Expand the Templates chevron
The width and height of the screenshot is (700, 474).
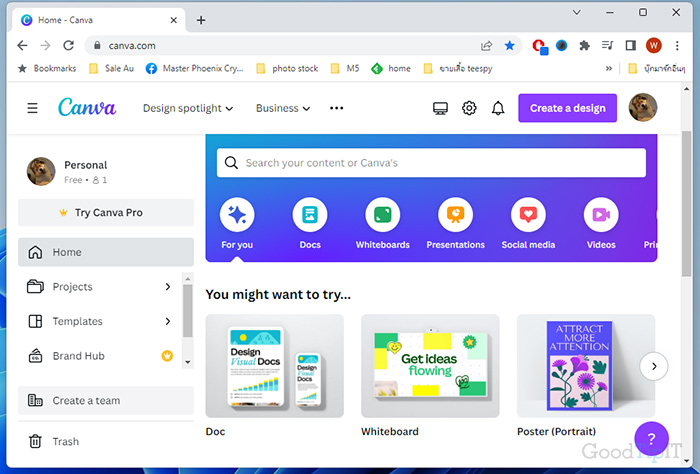tap(168, 321)
